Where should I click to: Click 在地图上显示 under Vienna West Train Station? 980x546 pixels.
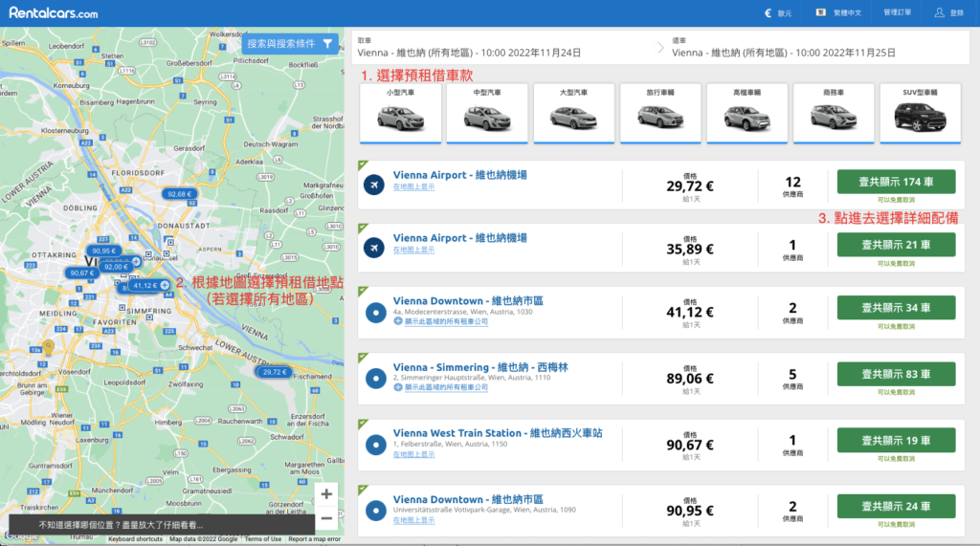[413, 454]
